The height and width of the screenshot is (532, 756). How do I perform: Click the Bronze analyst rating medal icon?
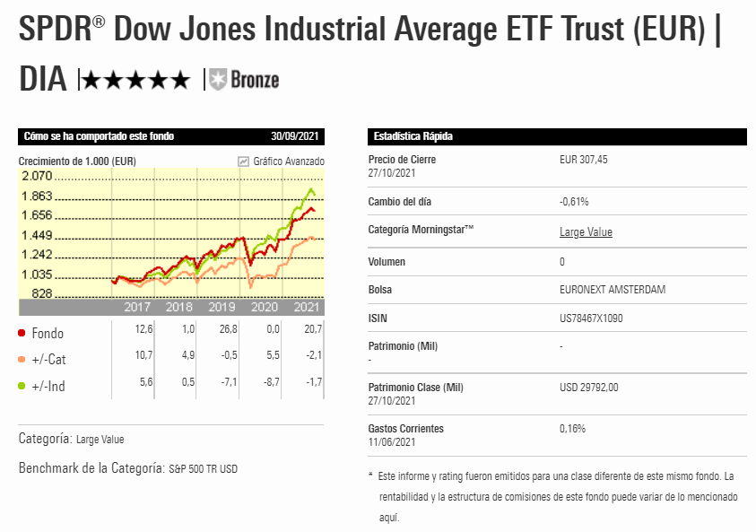218,80
